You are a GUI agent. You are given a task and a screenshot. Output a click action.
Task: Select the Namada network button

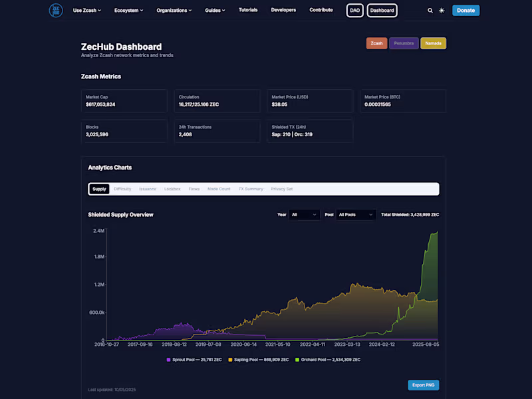pos(434,43)
